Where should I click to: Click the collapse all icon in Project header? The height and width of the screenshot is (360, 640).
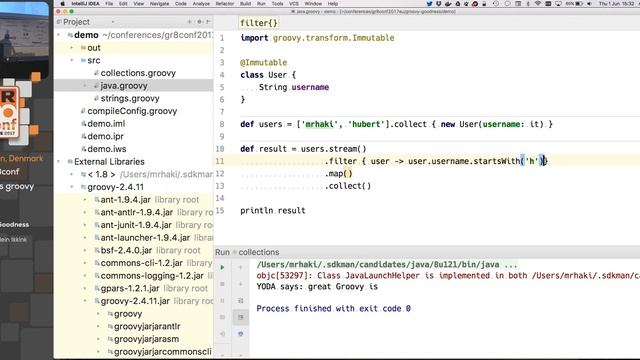pos(189,22)
